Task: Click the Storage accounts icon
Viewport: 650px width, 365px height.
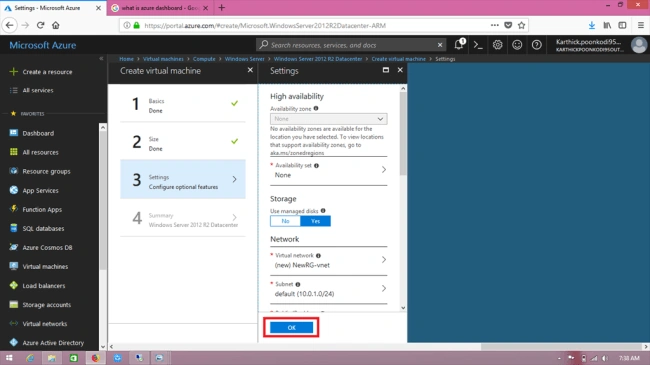Action: point(14,304)
